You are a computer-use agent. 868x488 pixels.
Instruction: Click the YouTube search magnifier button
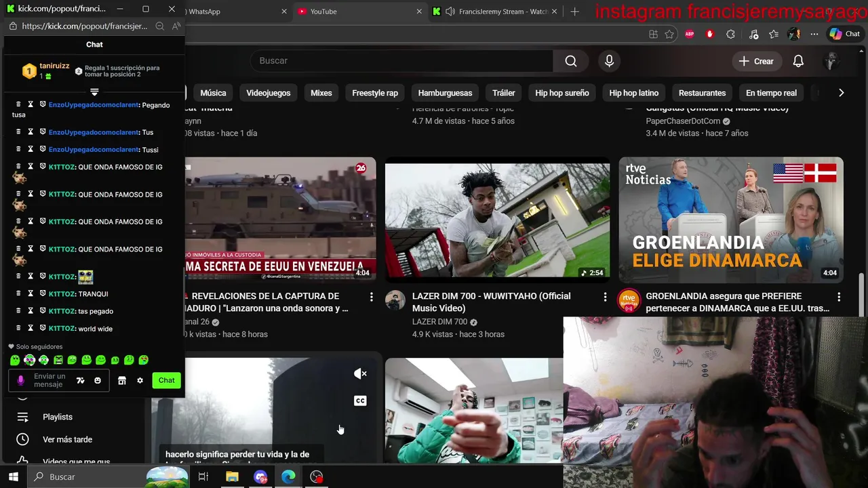click(571, 61)
